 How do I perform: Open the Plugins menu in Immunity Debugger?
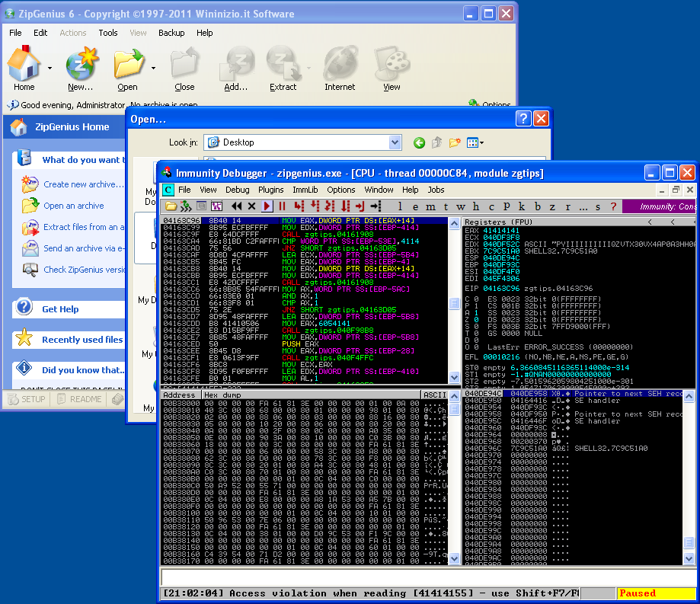(x=271, y=190)
